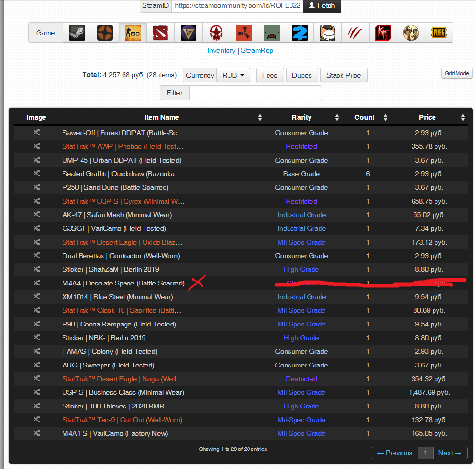Click the image thumbnail of the AK-47 Safari Mesh row
The image size is (476, 469).
37,214
